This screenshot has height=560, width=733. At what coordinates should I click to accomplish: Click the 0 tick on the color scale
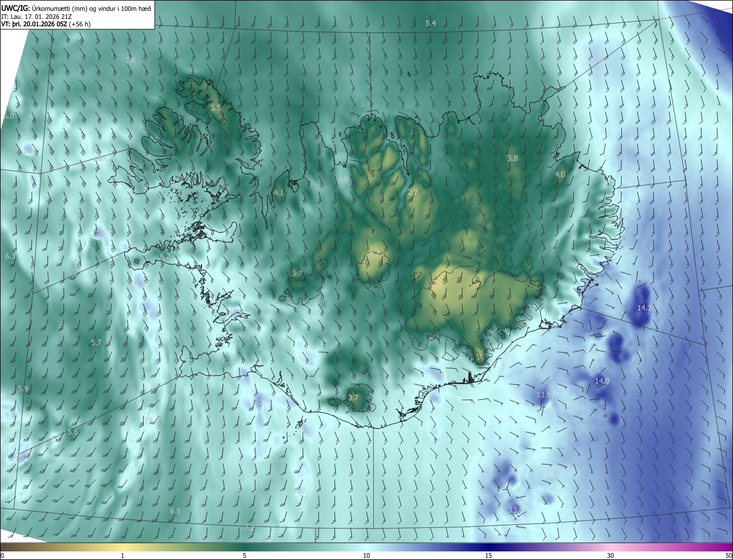[x=2, y=555]
